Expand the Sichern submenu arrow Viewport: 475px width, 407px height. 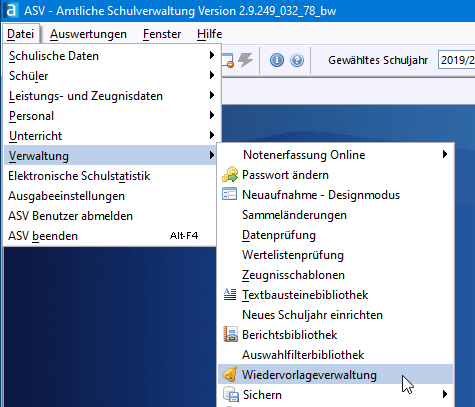tap(445, 394)
